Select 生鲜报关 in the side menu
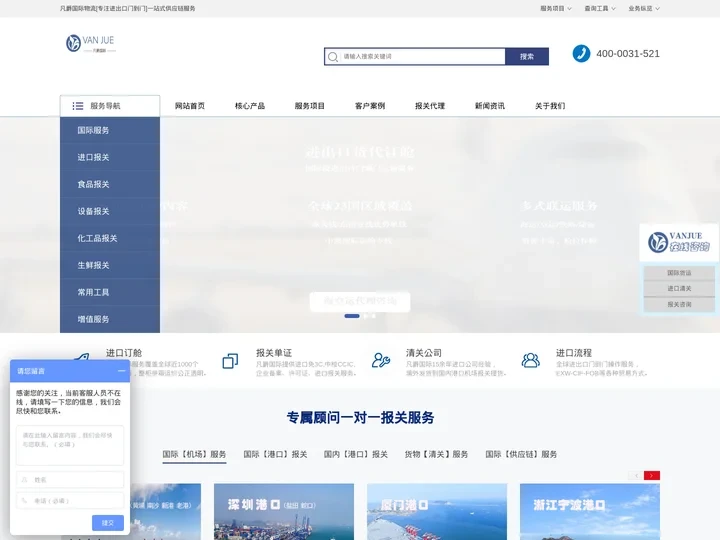720x540 pixels. (110, 265)
